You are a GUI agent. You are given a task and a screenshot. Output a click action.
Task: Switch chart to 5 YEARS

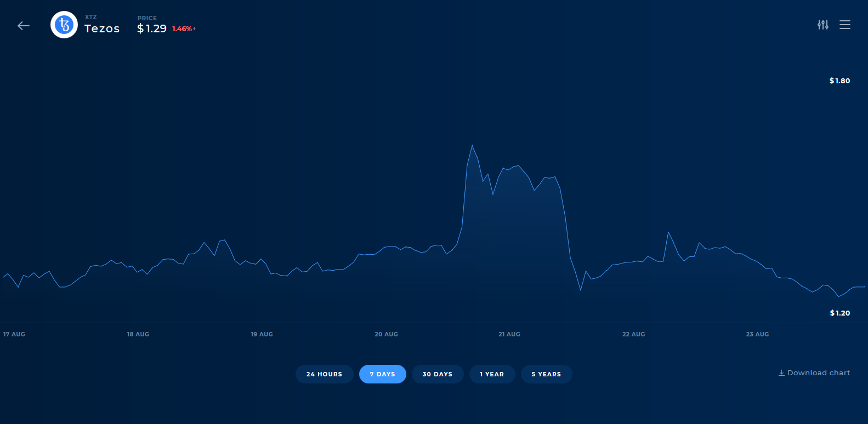(546, 374)
